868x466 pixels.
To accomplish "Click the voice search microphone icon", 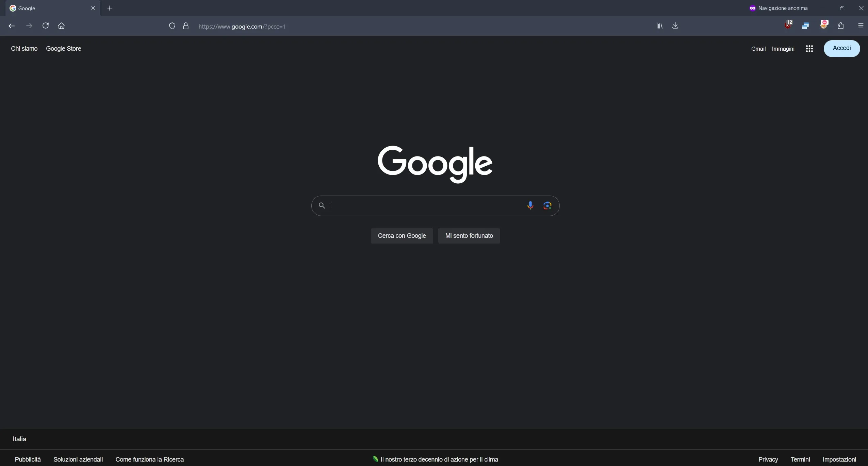I will tap(530, 205).
